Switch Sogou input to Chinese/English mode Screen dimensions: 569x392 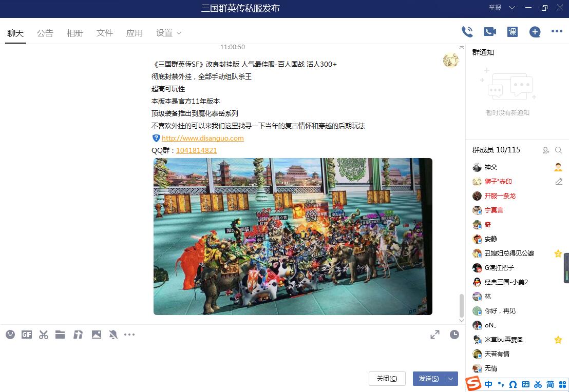click(488, 384)
